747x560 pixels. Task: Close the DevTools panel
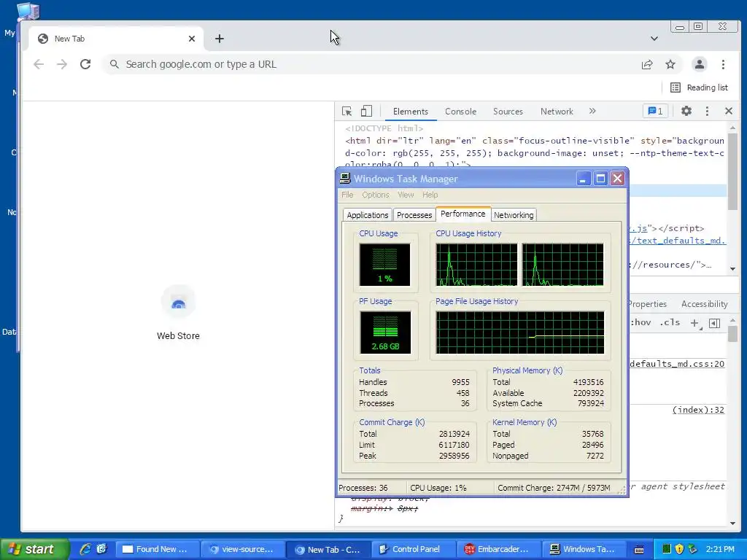[729, 111]
